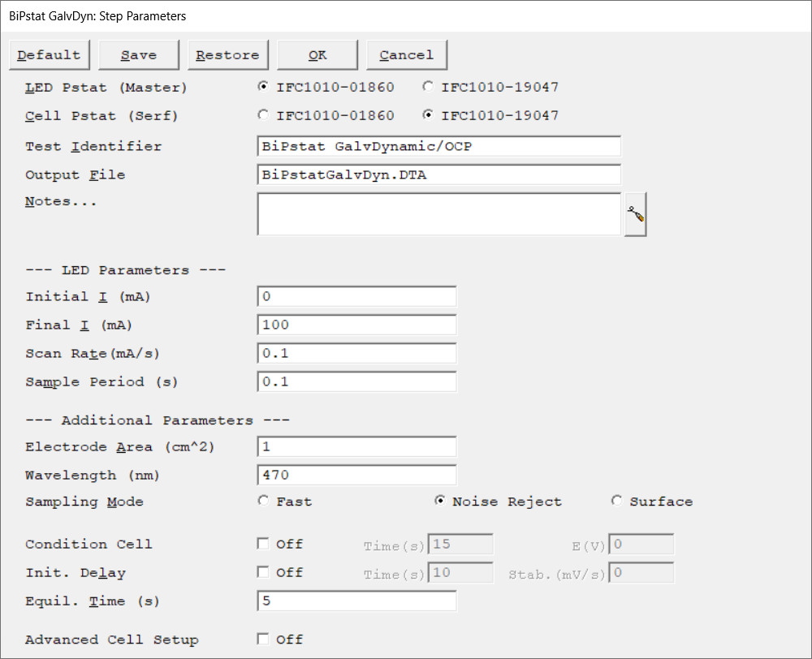Choose Fast sampling mode
The image size is (812, 659).
tap(263, 502)
